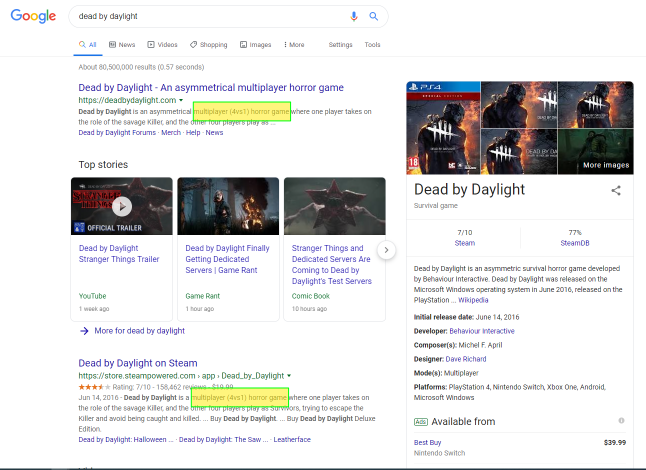Image resolution: width=646 pixels, height=470 pixels.
Task: Click Dave Richard designer link
Action: pos(466,359)
